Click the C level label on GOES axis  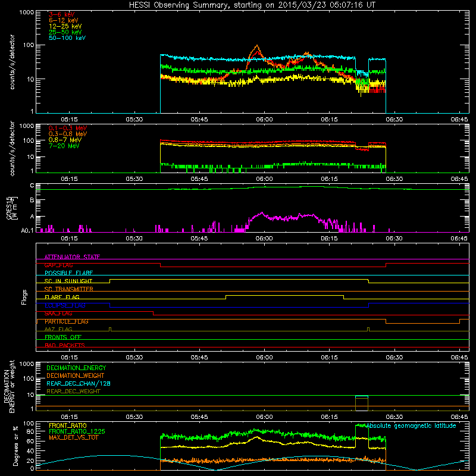tap(32, 186)
